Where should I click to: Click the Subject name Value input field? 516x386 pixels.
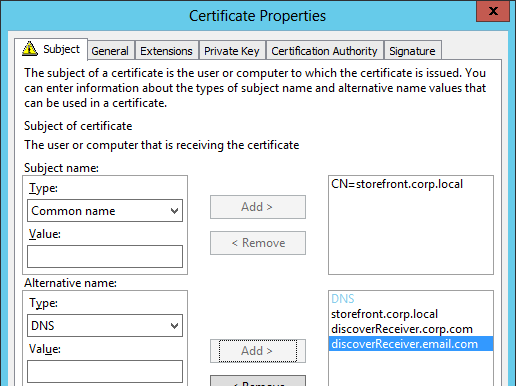(x=105, y=256)
